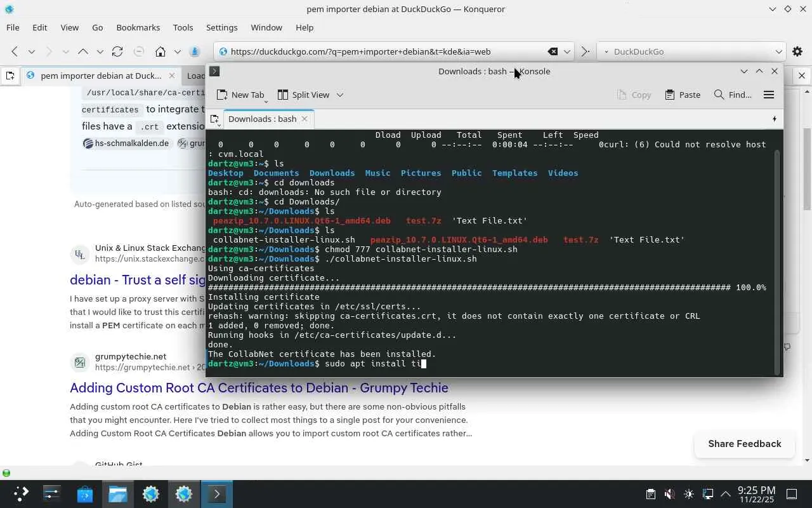Close the 'pem importer debian' Konqueror tab
The height and width of the screenshot is (508, 812).
171,76
